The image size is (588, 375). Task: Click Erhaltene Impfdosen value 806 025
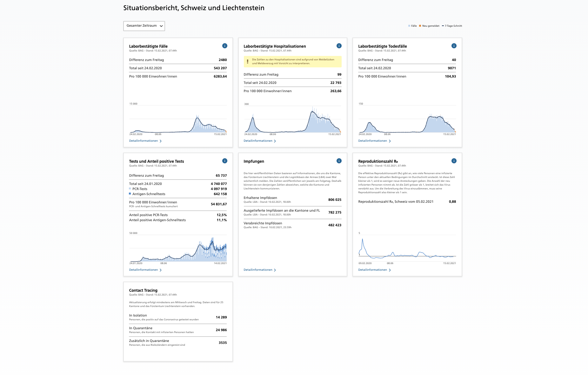coord(335,200)
